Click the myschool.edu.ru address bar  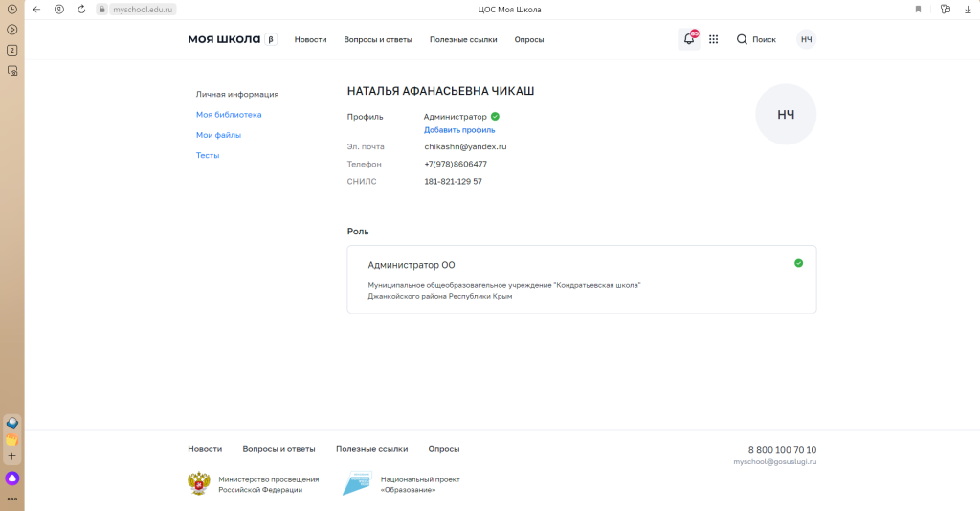click(145, 9)
